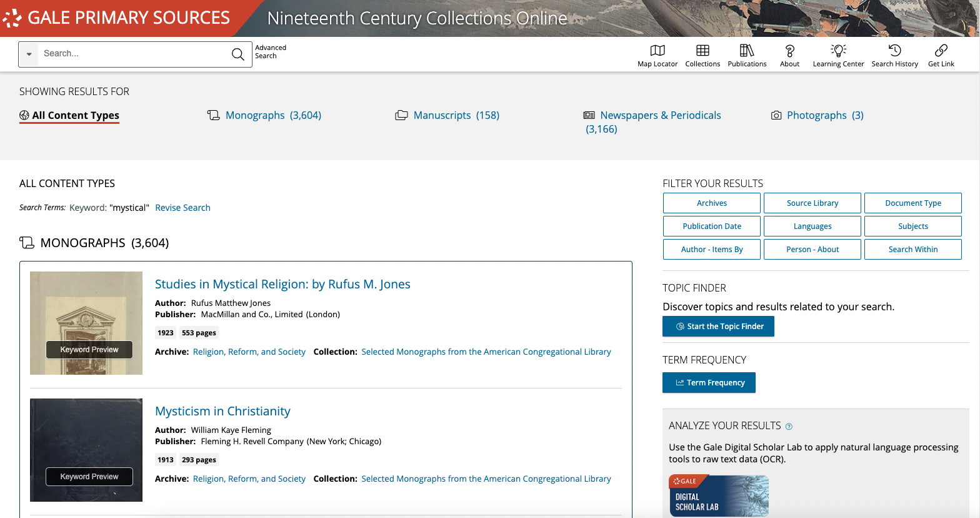
Task: Click the Manuscripts folder icon
Action: coord(401,115)
